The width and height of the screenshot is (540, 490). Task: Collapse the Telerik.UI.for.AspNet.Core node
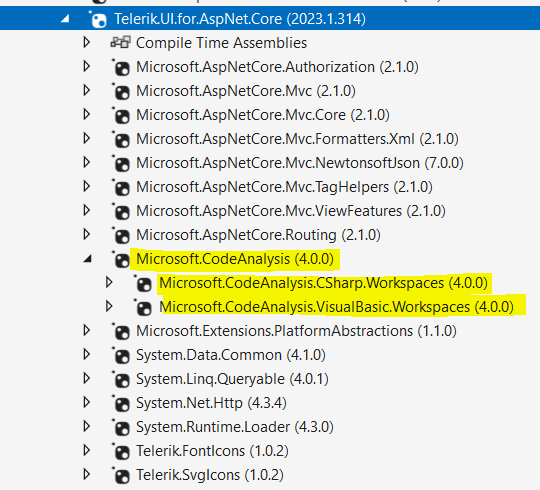pos(65,19)
